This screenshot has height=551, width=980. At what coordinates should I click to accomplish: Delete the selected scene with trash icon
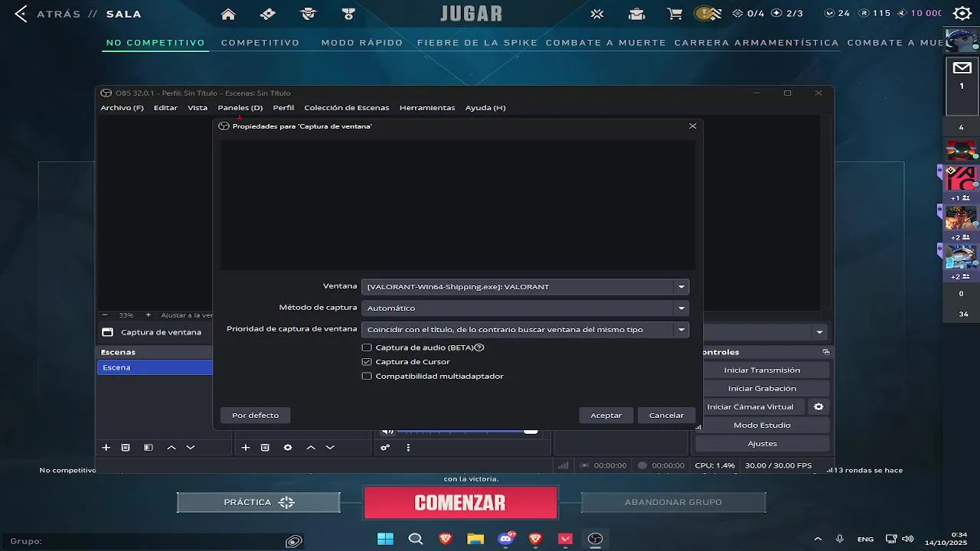tap(126, 448)
